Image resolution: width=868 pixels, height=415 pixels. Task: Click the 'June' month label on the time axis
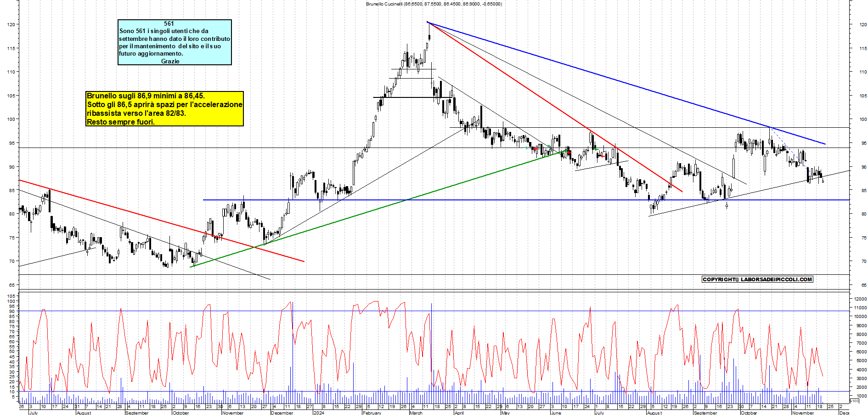[556, 413]
